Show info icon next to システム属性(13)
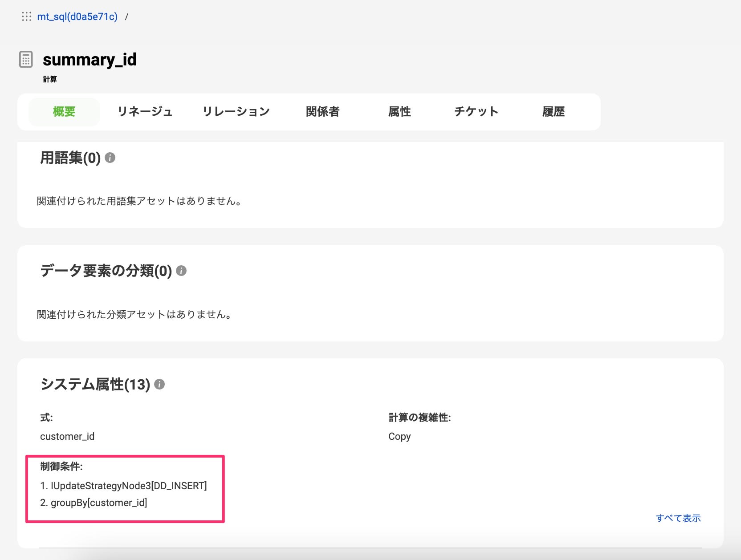The width and height of the screenshot is (741, 560). click(159, 384)
